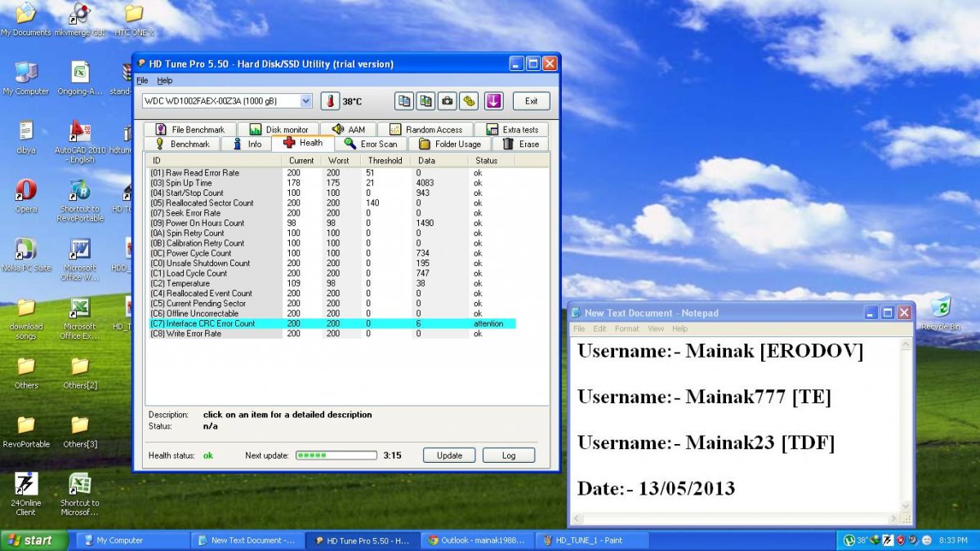Switch to HD_TUNE_1 - Paint in taskbar
The image size is (980, 551).
point(593,540)
